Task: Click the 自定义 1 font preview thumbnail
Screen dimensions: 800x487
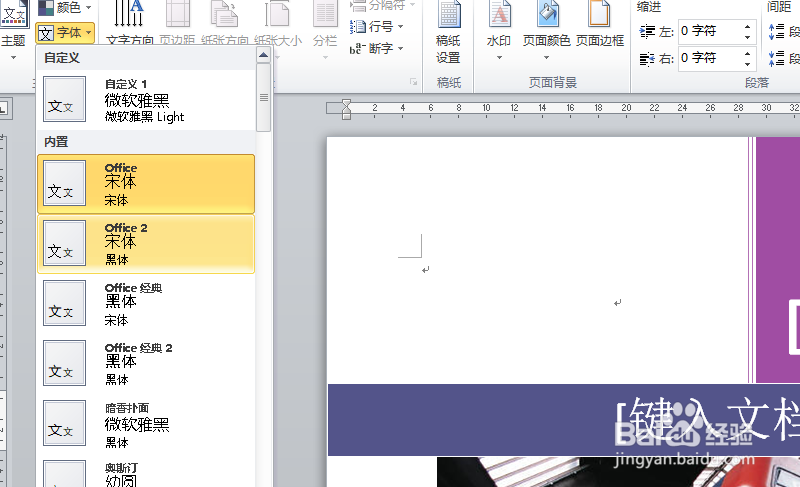Action: [x=64, y=99]
